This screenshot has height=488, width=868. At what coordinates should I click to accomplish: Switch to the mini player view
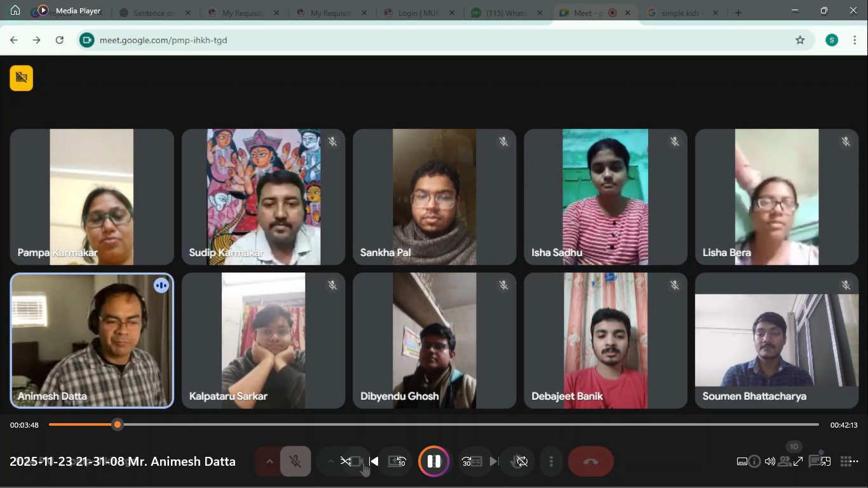click(x=825, y=461)
